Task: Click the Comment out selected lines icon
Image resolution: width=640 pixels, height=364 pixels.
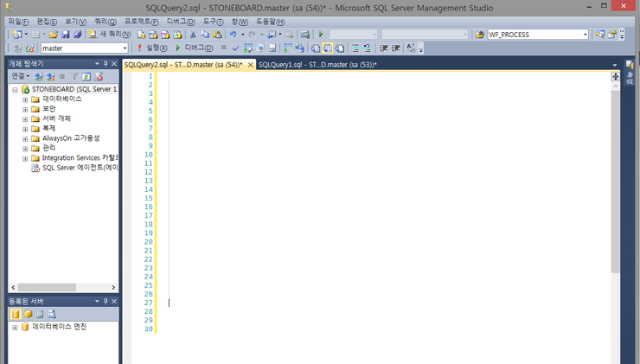Action: tap(355, 48)
